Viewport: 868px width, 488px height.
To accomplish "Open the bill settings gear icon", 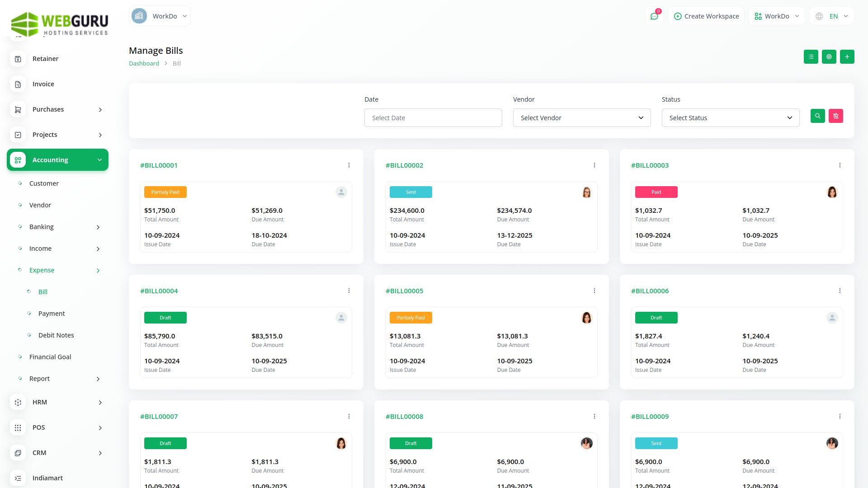I will click(x=829, y=57).
